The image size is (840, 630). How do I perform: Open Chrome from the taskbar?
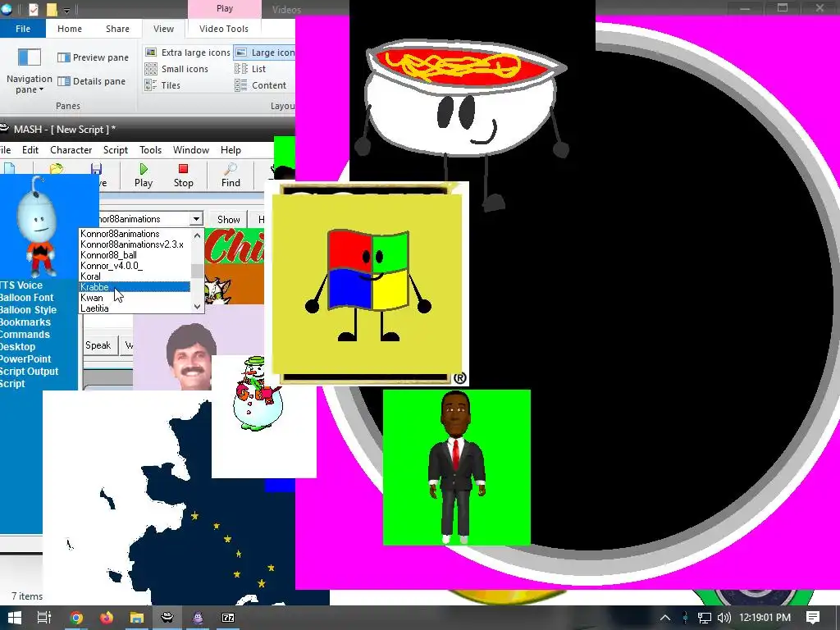tap(76, 618)
